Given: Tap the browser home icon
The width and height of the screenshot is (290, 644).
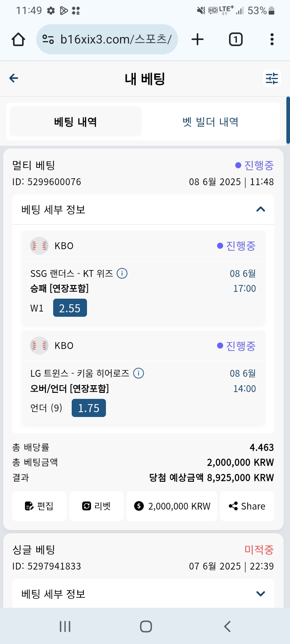Looking at the screenshot, I should 19,39.
